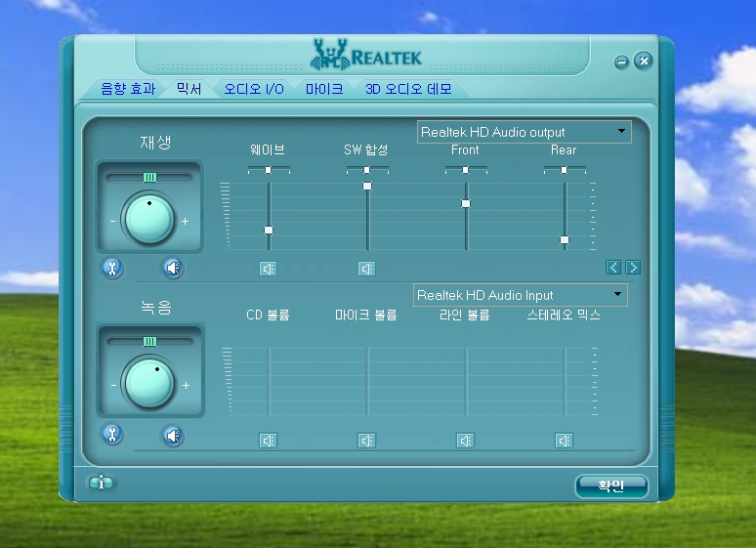Click the 웨이브 balance slider
756x548 pixels.
coord(269,170)
